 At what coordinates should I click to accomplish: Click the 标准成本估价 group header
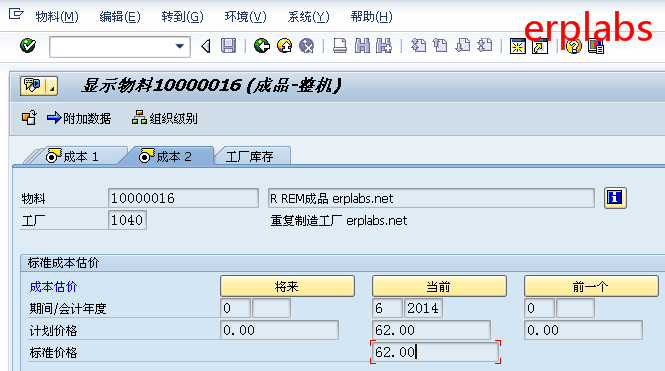point(64,263)
